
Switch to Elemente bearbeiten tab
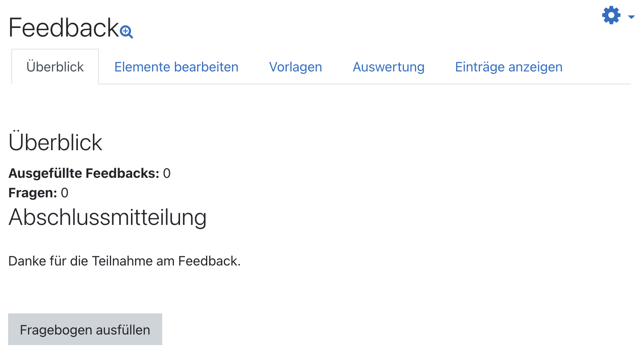pos(176,67)
